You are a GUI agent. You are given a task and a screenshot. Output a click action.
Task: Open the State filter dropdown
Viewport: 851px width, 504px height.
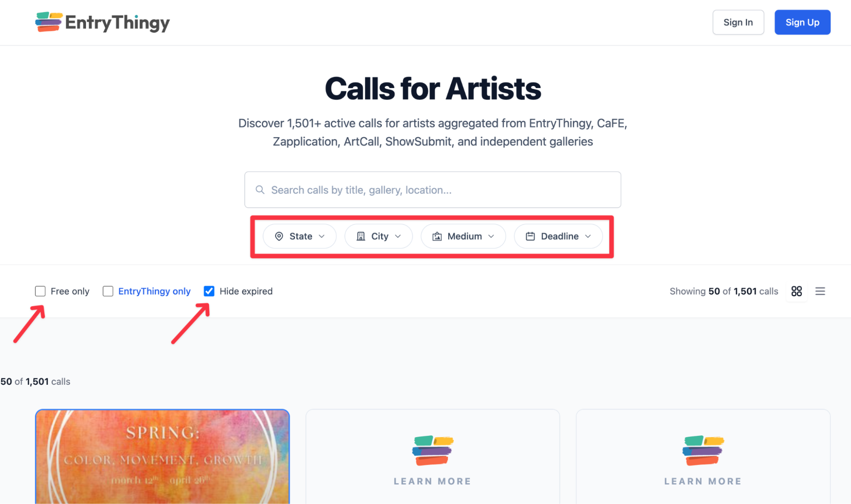tap(299, 236)
